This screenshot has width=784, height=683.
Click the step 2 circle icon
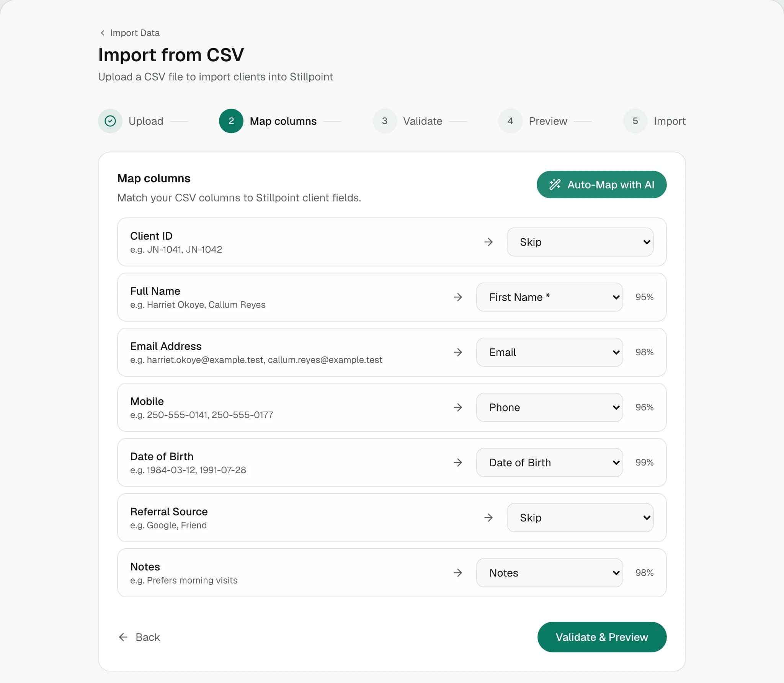pyautogui.click(x=231, y=121)
